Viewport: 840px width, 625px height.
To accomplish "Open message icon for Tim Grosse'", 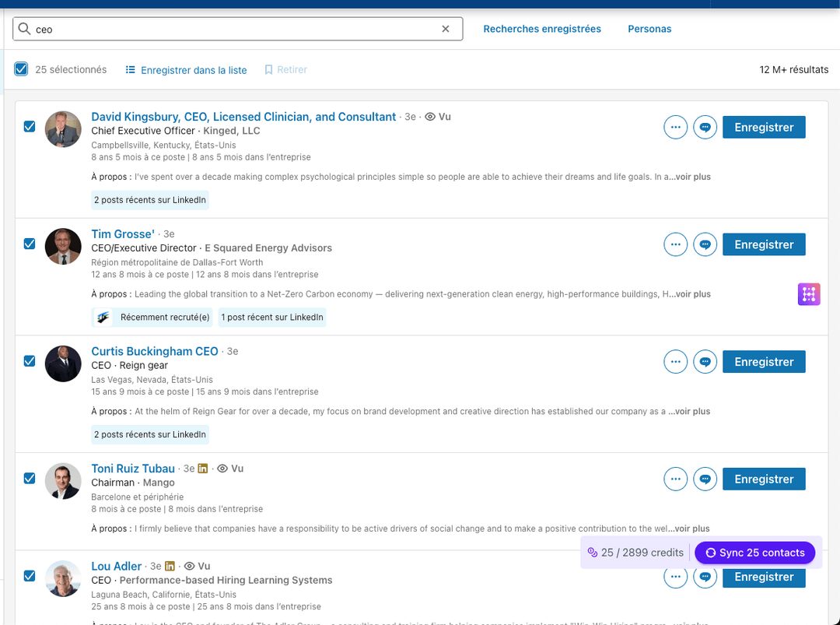I will pyautogui.click(x=705, y=244).
